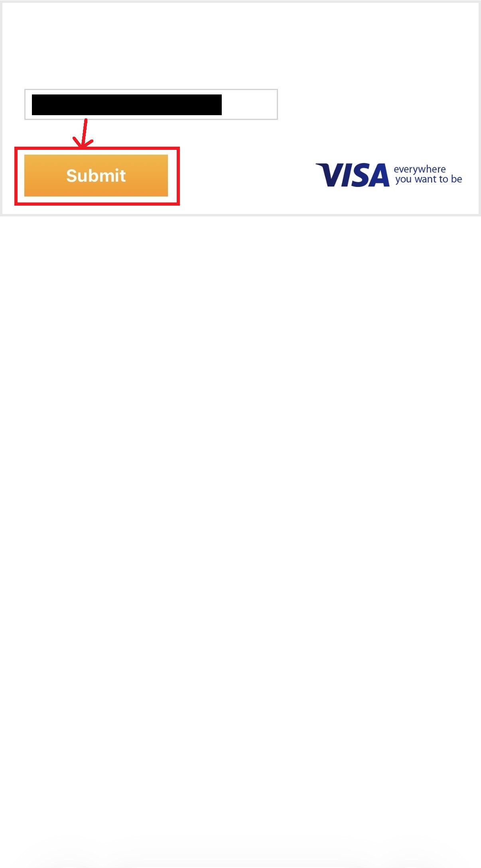Viewport: 481px width, 868px height.
Task: Click the orange Submit button
Action: 96,175
